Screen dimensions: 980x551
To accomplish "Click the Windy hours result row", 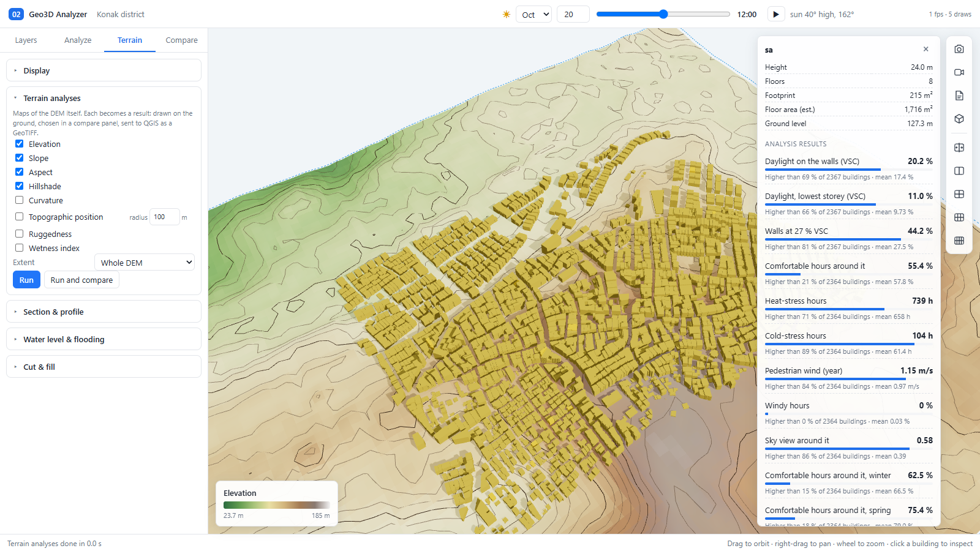I will [x=849, y=413].
